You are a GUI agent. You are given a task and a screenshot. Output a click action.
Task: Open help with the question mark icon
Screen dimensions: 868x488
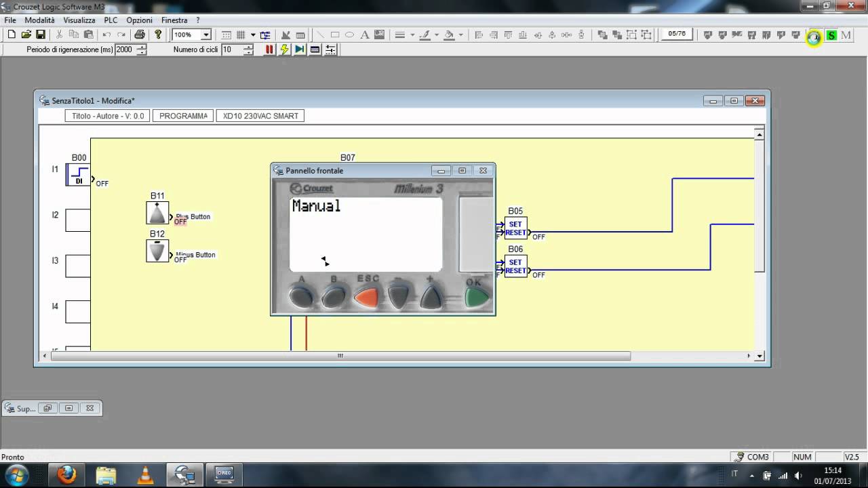[158, 35]
